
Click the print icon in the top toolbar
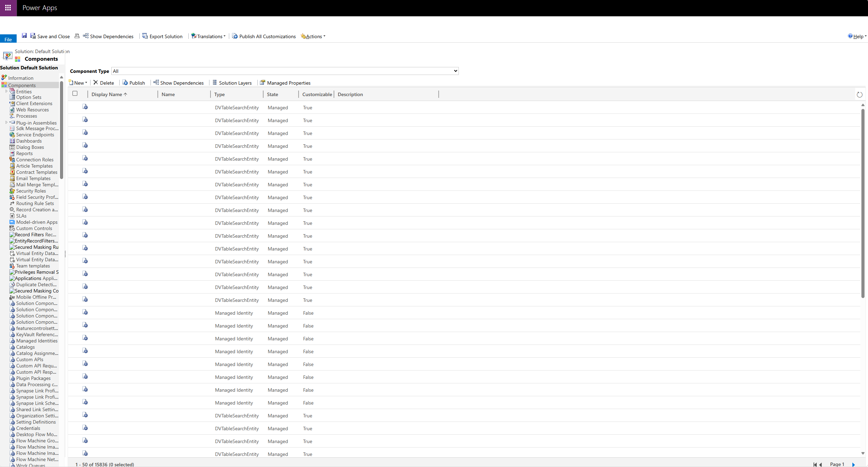77,36
